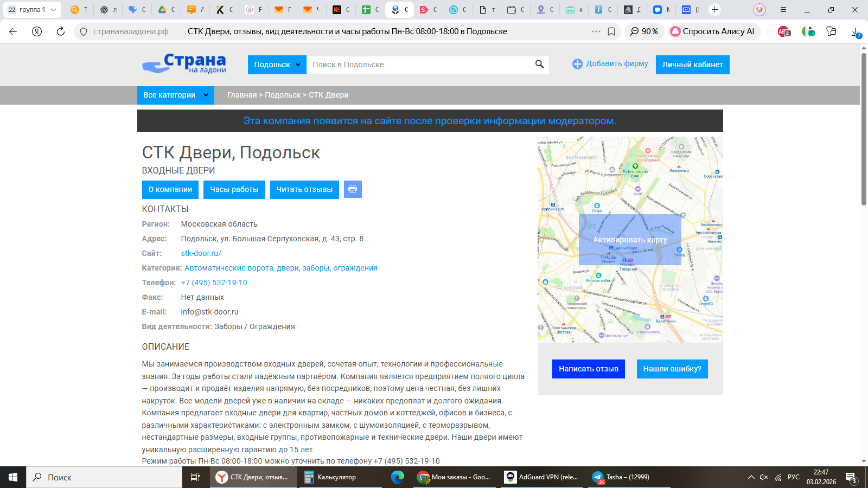Expand the 'группа 1' tab group dropdown
The image size is (868, 488).
point(32,9)
